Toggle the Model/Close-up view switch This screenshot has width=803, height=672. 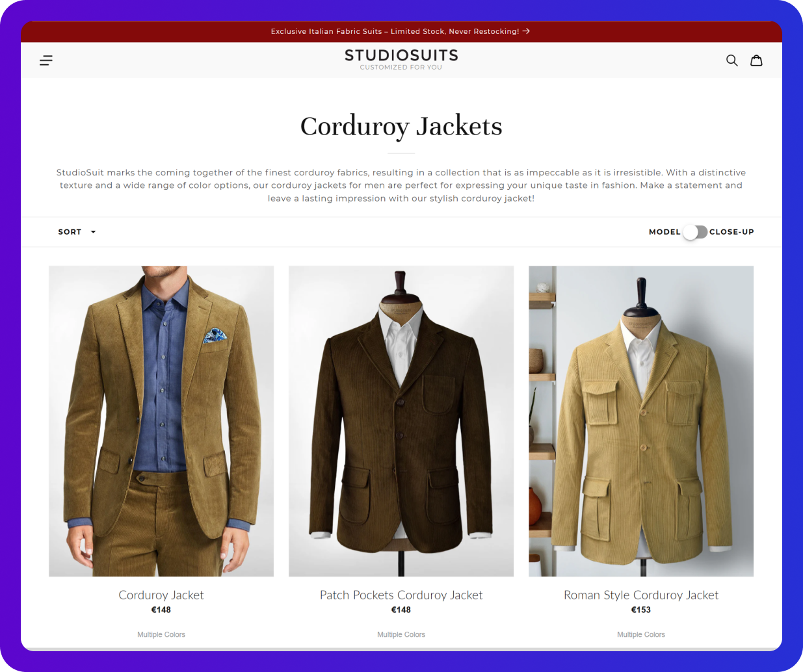[x=695, y=232]
